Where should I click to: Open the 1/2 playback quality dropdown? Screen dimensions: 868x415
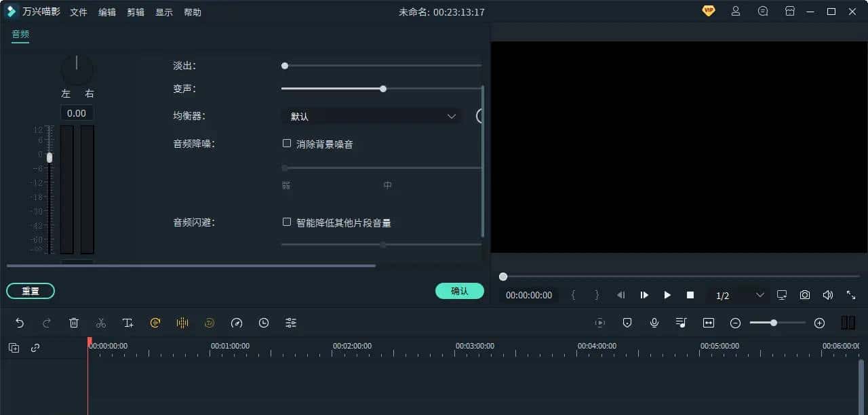(x=727, y=295)
